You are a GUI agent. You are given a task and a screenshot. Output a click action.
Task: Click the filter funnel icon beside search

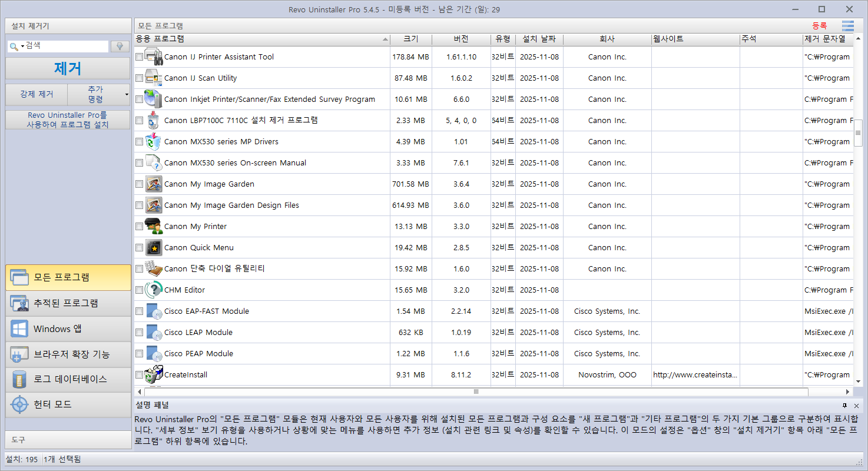120,47
